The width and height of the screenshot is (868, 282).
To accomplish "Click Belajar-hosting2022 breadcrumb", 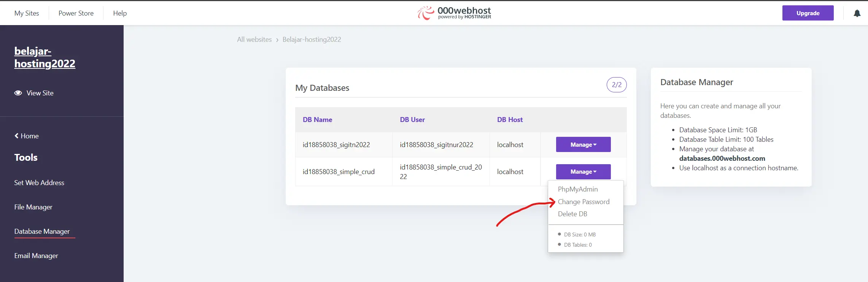I will pos(312,40).
